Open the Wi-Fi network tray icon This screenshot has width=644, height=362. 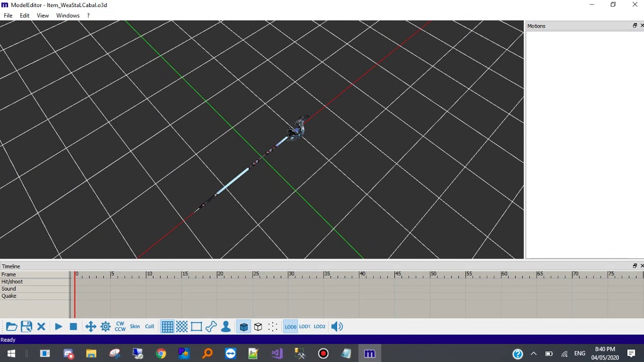coord(565,354)
